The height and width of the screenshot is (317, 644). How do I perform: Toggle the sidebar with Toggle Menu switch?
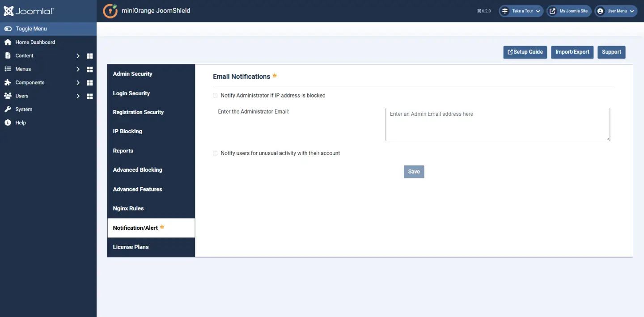(8, 29)
